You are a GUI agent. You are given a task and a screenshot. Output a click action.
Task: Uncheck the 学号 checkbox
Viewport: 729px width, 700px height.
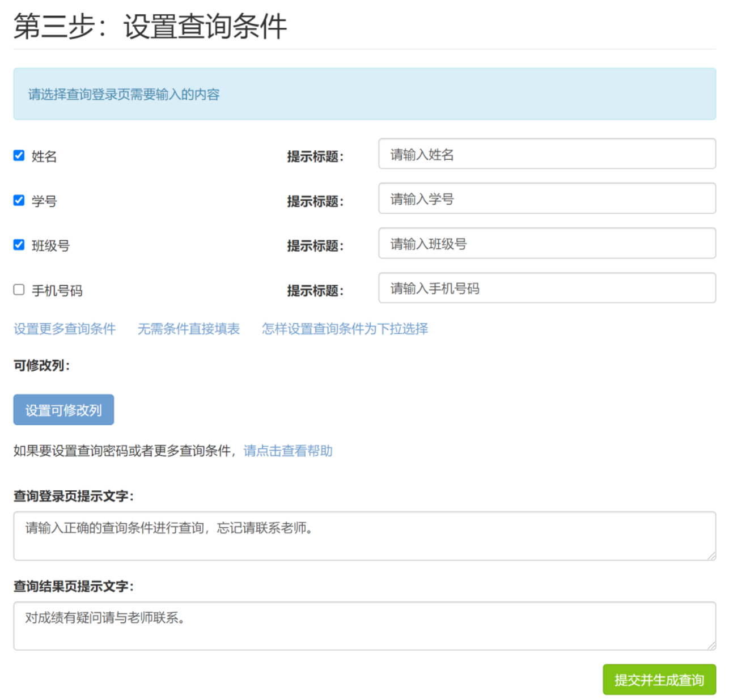tap(19, 200)
